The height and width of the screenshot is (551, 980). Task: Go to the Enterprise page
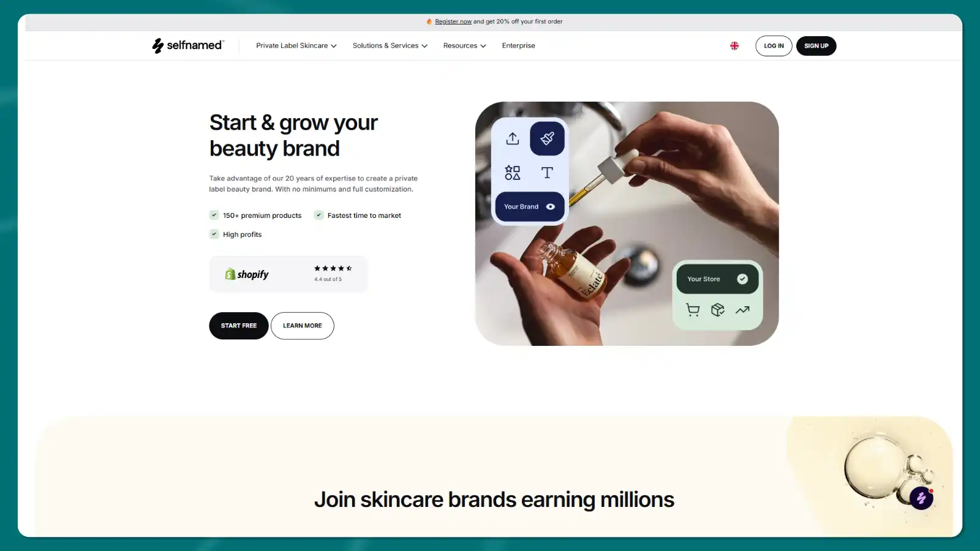pos(518,46)
